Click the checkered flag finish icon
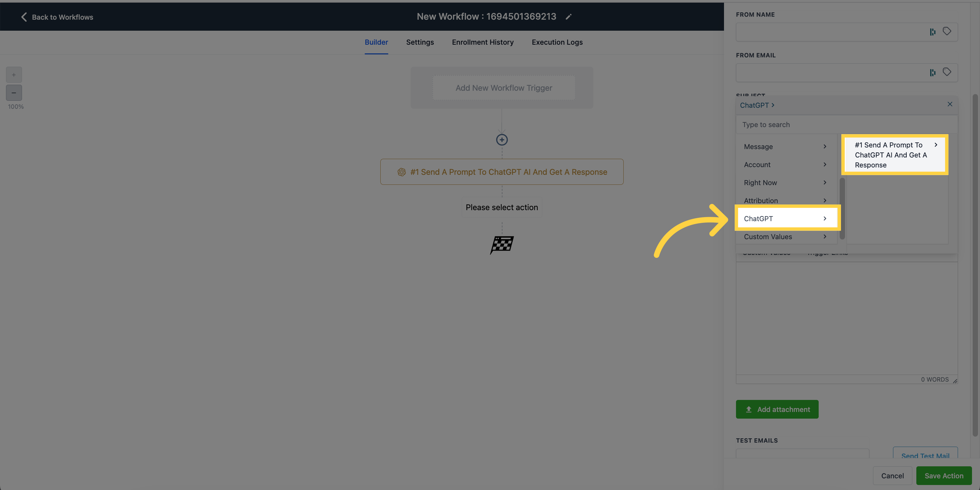Viewport: 980px width, 490px height. 502,243
